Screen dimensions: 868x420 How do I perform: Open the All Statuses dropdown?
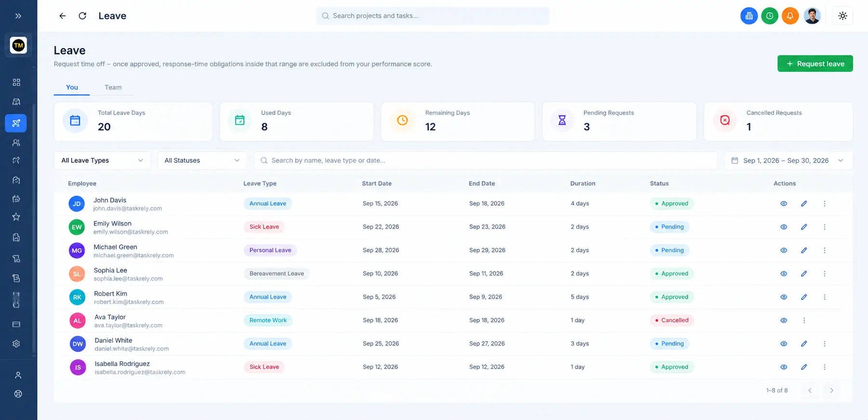pos(202,160)
